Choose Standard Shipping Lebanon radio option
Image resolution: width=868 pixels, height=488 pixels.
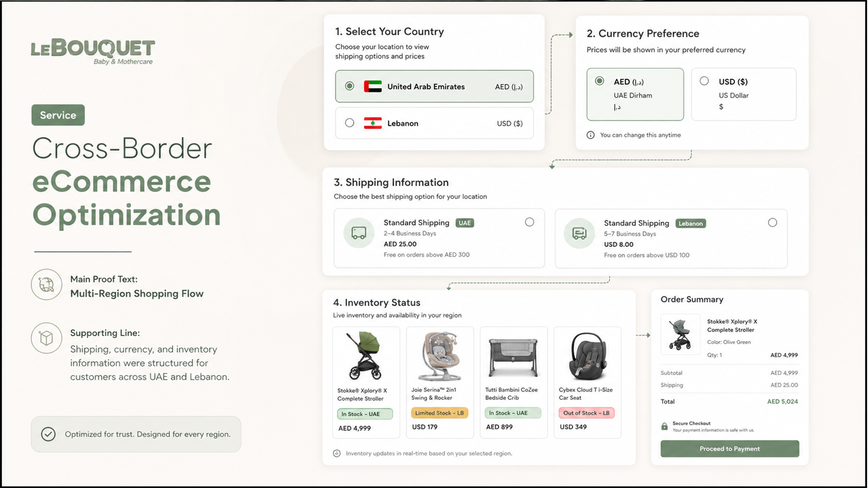point(773,222)
